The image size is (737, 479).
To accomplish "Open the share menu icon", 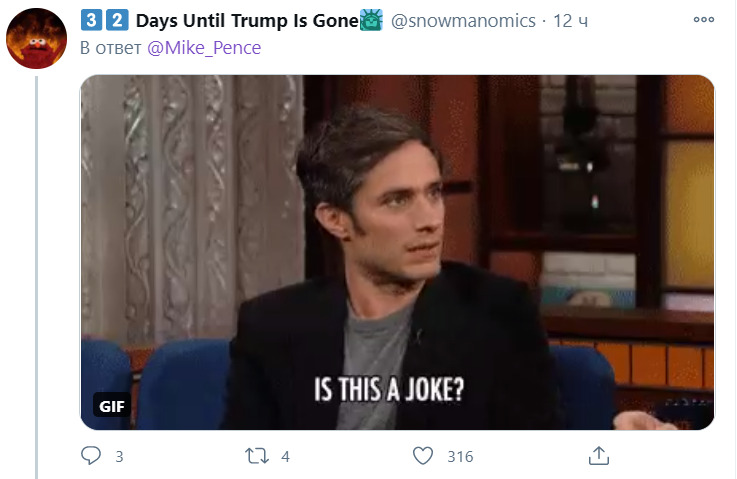I will (599, 456).
